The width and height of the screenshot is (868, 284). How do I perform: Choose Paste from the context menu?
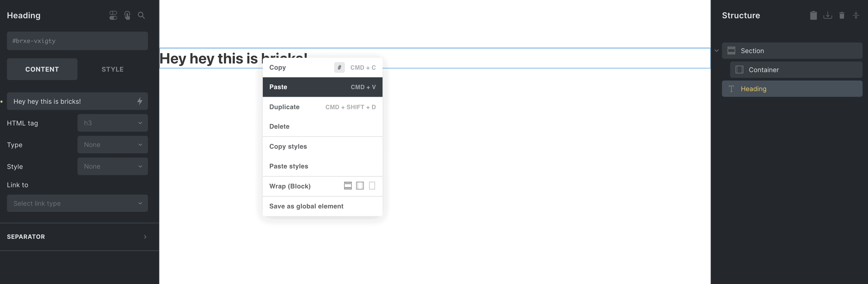(322, 87)
